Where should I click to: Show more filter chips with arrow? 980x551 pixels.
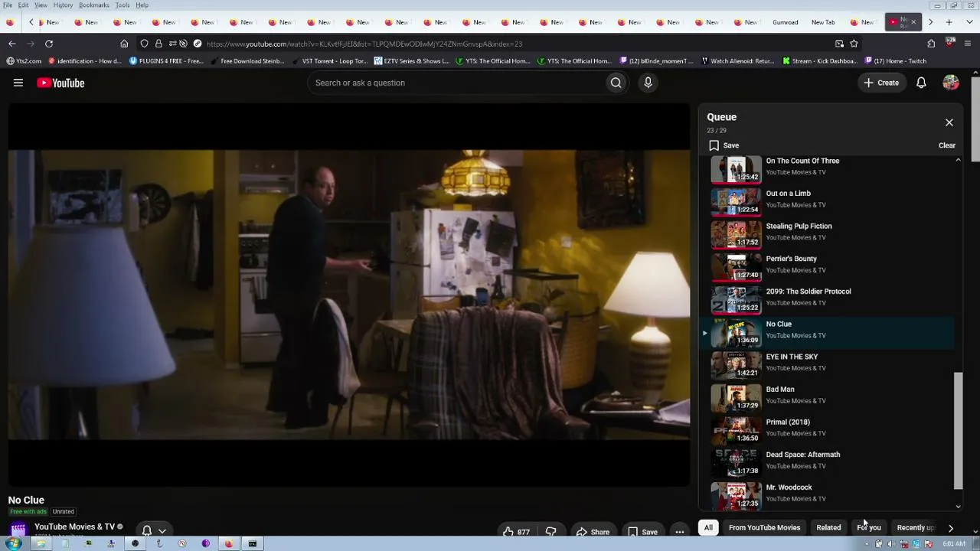(x=951, y=527)
